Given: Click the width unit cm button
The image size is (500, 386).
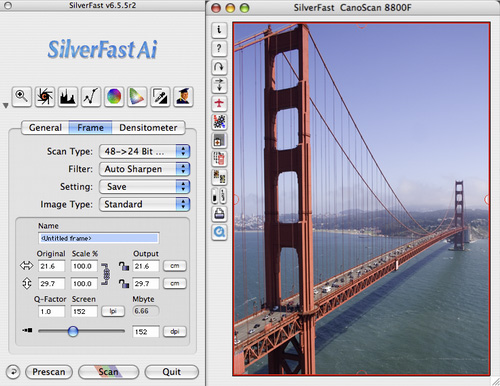Looking at the screenshot, I should pos(175,266).
